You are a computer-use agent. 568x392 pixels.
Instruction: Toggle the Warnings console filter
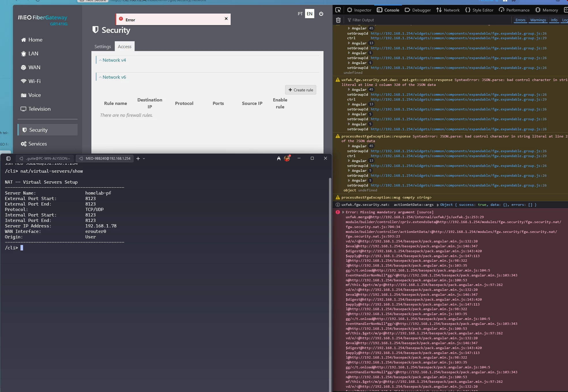[538, 20]
